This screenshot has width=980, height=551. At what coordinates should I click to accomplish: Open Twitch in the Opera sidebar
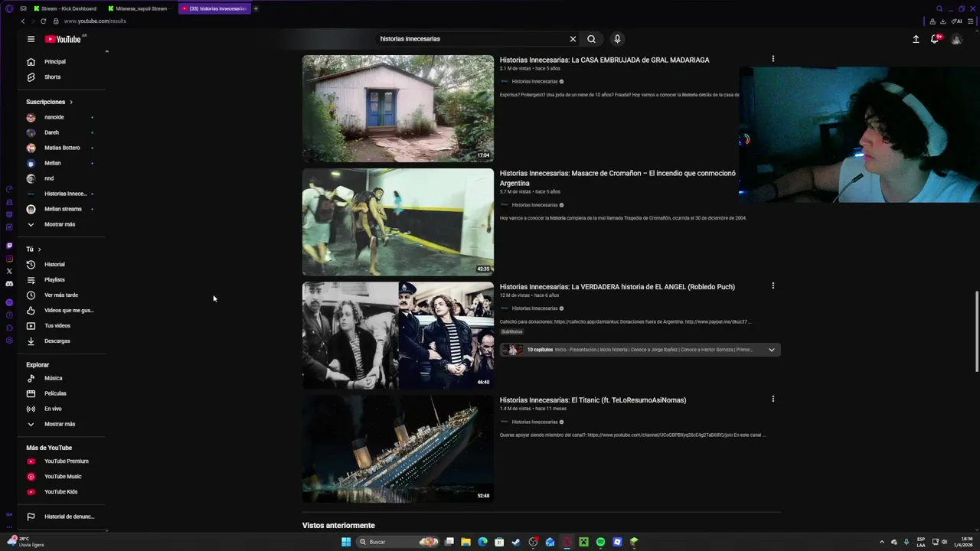click(9, 246)
